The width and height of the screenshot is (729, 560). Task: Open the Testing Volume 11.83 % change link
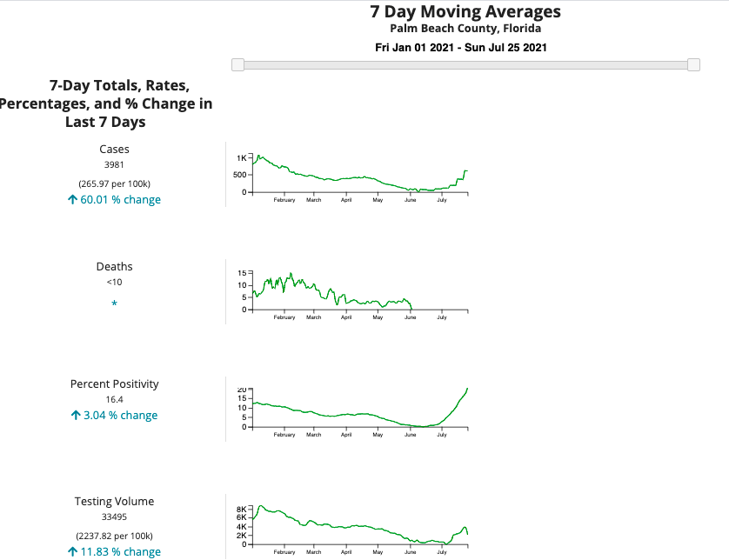point(120,551)
